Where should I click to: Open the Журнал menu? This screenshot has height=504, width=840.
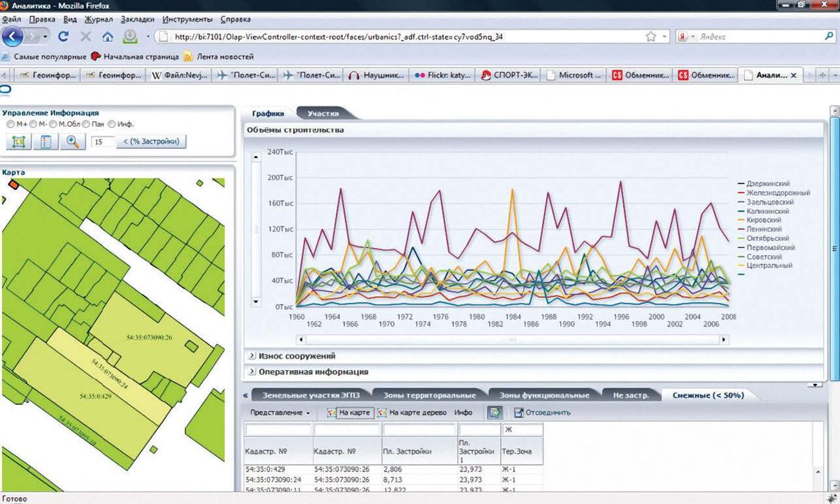pos(100,20)
